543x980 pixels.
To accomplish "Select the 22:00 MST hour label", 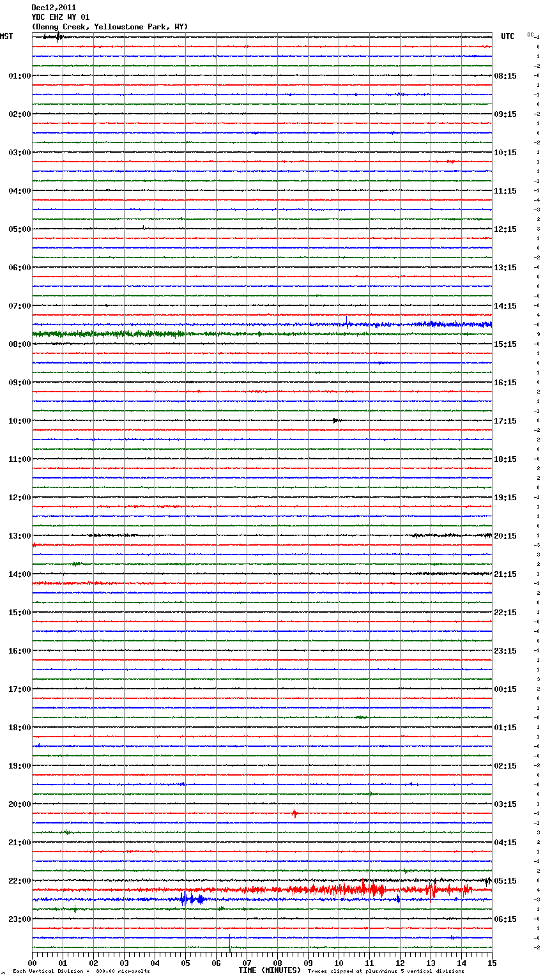I will pos(20,881).
